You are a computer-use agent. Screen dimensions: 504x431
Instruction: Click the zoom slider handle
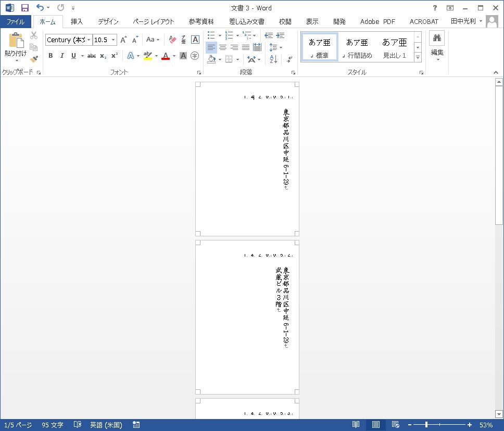tap(426, 425)
